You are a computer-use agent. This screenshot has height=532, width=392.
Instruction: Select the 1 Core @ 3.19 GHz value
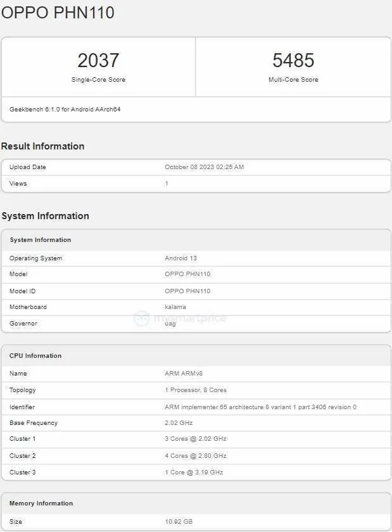tap(194, 472)
